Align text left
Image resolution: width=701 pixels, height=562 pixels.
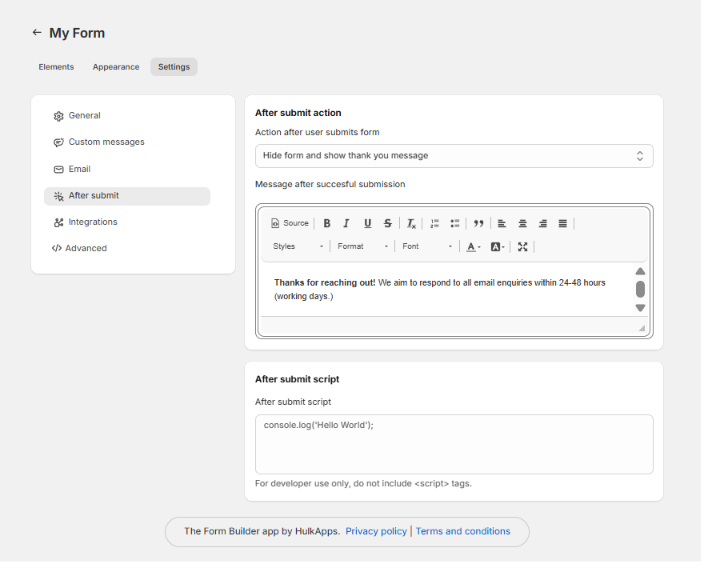tap(502, 223)
